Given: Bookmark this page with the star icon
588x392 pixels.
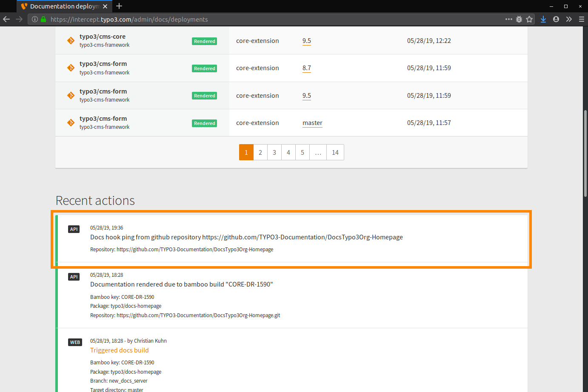Looking at the screenshot, I should pyautogui.click(x=529, y=19).
